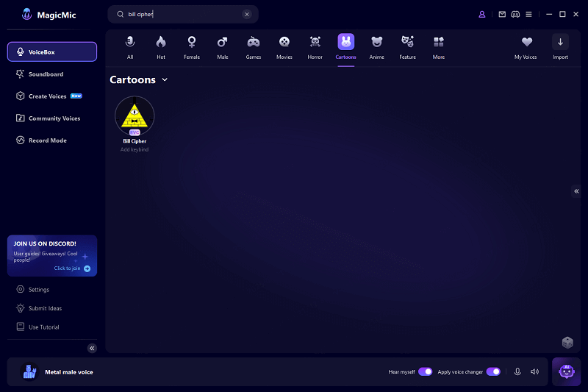Open My Voices favorites
Screen dimensions: 588x392
coord(526,48)
